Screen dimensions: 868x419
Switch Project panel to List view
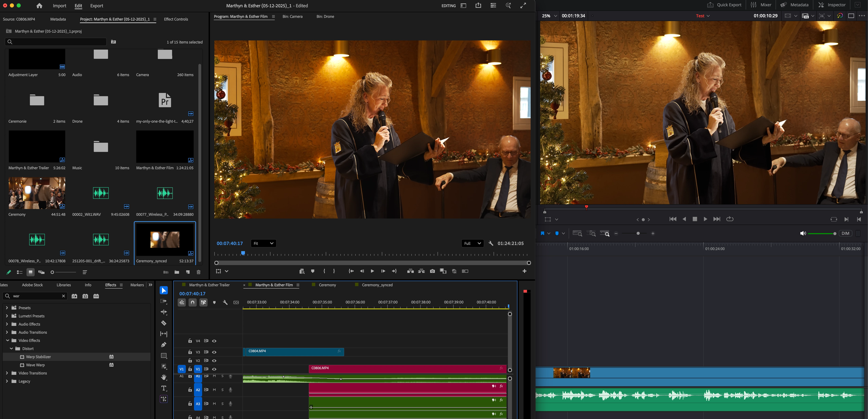pyautogui.click(x=20, y=272)
